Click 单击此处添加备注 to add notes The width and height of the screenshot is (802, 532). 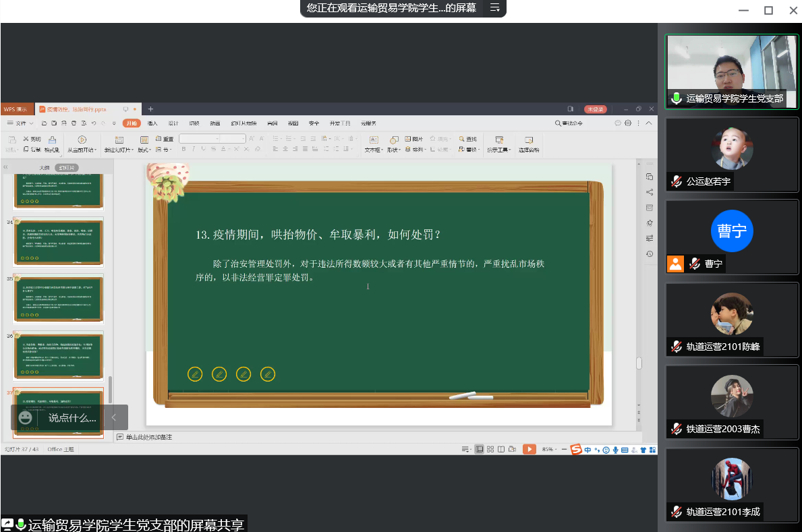(x=148, y=437)
